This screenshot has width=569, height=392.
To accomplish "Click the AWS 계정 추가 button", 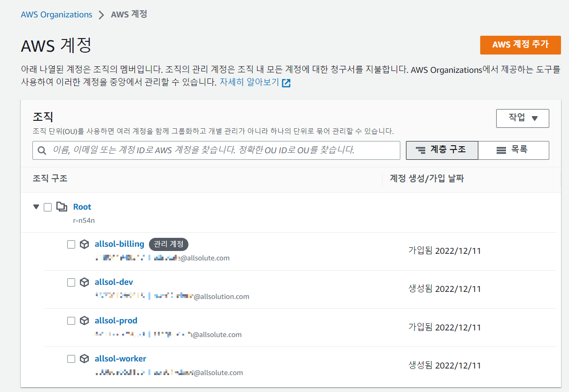I will coord(521,45).
